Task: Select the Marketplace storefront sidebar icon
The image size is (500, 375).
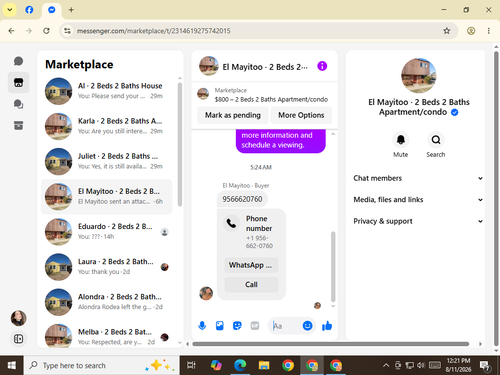Action: [x=18, y=82]
